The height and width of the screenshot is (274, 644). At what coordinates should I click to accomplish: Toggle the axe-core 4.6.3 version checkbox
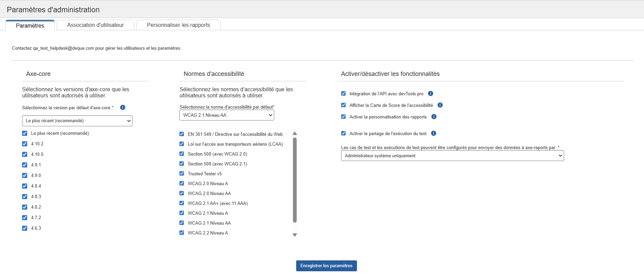(25, 228)
